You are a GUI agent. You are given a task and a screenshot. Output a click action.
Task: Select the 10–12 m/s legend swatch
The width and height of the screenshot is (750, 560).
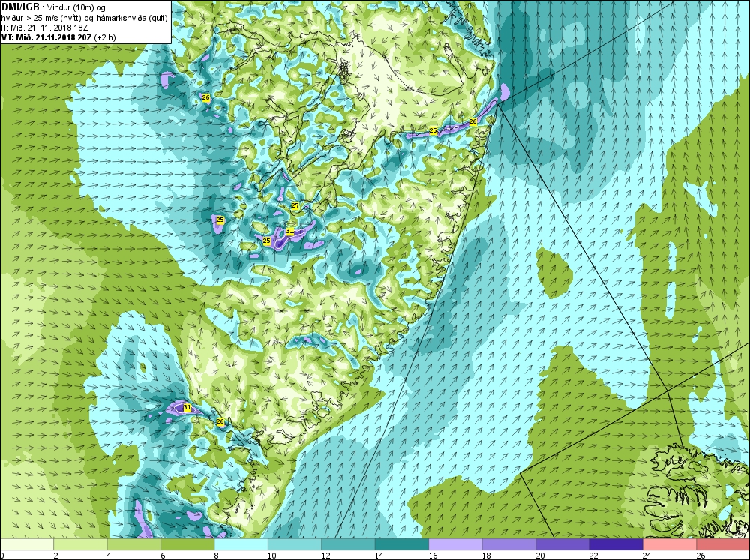click(x=295, y=544)
